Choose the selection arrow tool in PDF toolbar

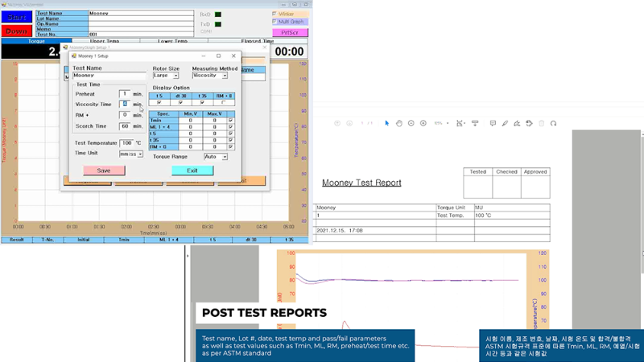pyautogui.click(x=386, y=123)
